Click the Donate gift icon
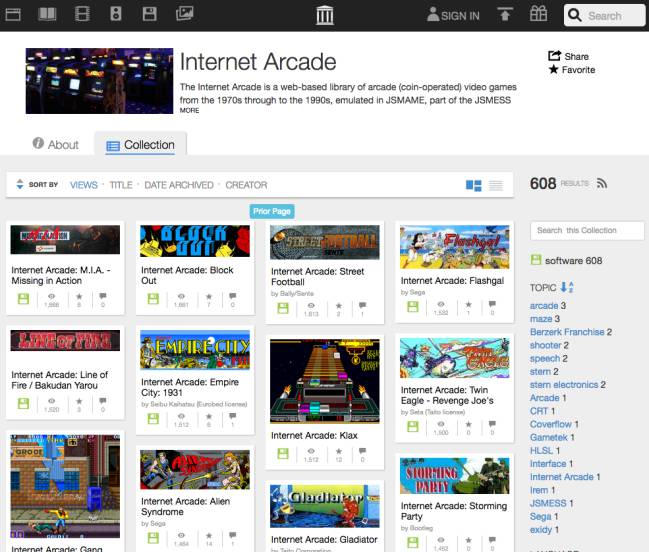Viewport: 649px width, 552px height. 538,14
